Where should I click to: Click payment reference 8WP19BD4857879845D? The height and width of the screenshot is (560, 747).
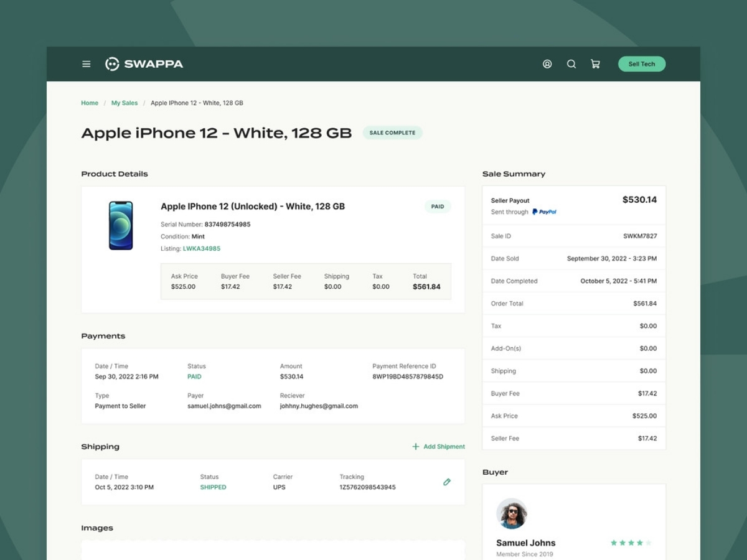pos(408,377)
